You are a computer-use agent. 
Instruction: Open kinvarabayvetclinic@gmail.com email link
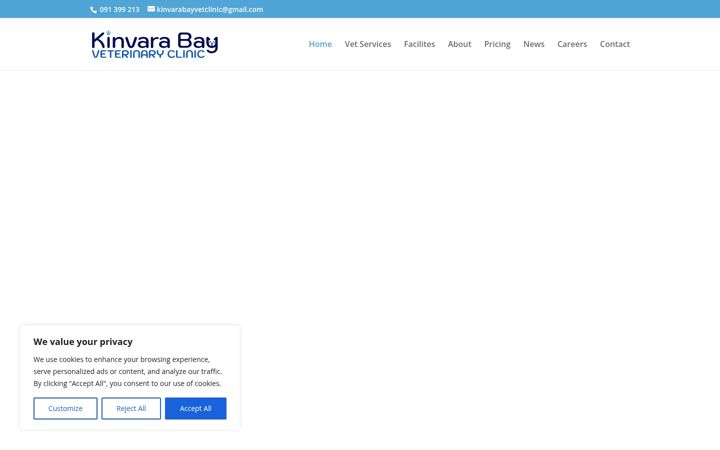(210, 10)
